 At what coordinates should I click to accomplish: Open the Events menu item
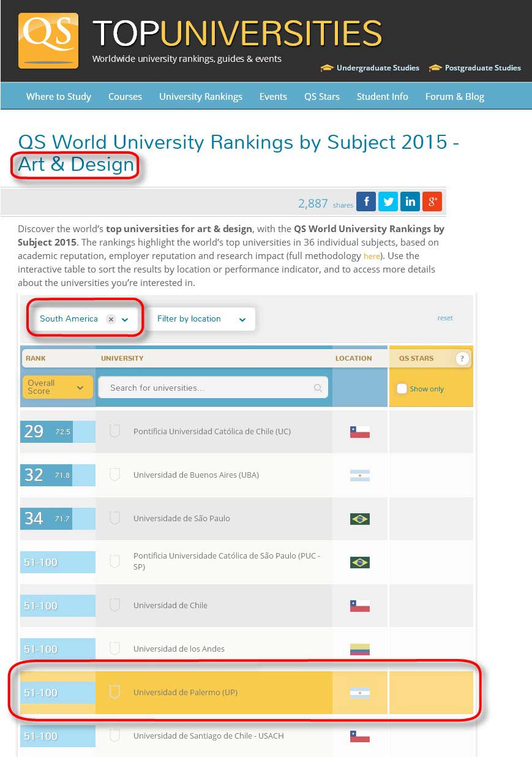point(273,96)
